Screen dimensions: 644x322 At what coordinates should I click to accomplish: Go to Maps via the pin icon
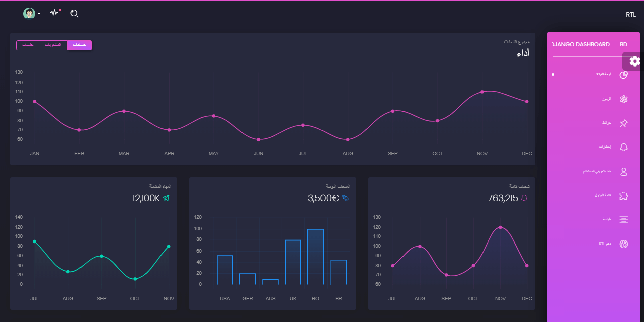coord(624,123)
